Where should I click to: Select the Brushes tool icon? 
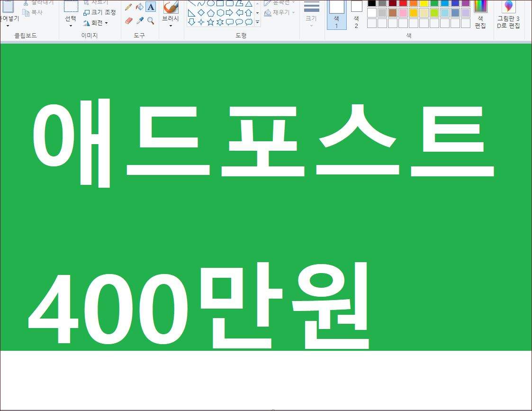click(x=171, y=7)
